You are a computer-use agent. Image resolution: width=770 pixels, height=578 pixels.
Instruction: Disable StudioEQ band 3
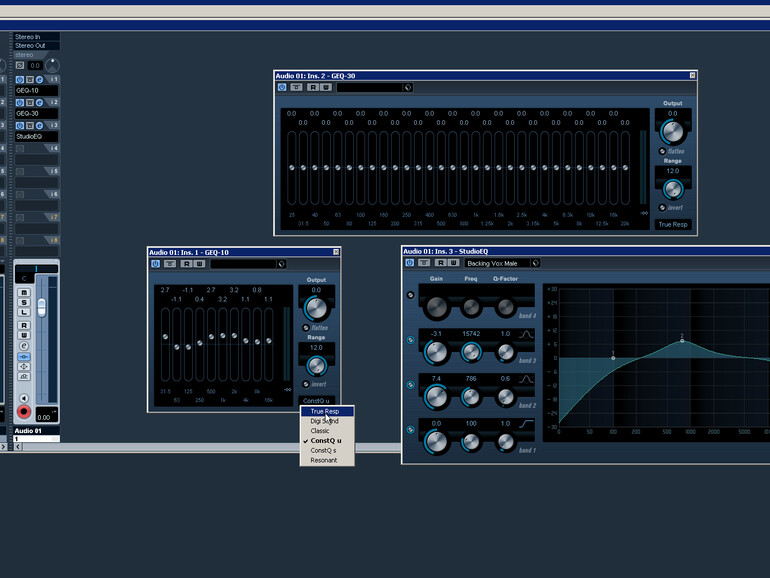point(411,340)
